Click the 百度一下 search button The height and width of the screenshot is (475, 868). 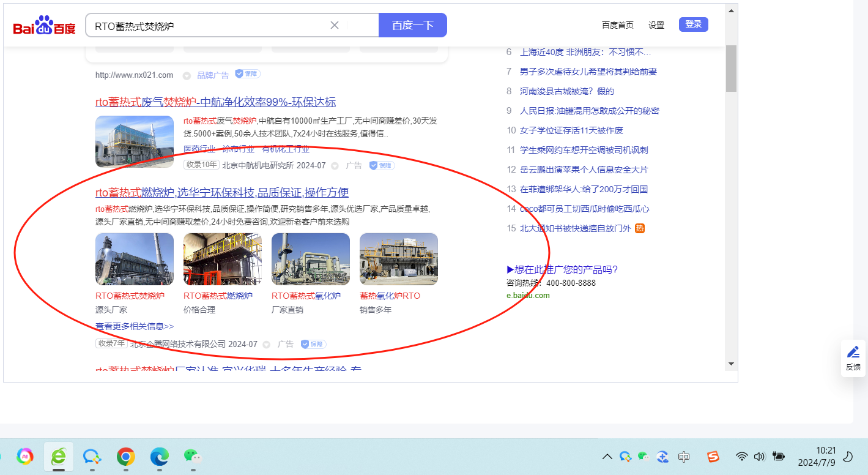[412, 25]
